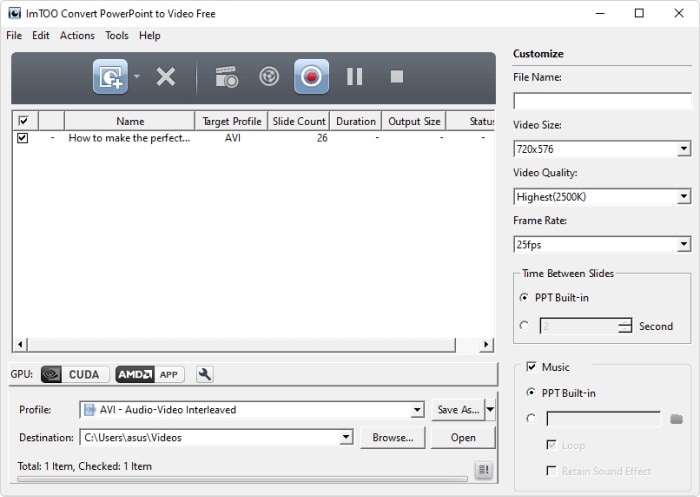This screenshot has height=497, width=700.
Task: Open GPU settings wrench icon
Action: click(204, 374)
